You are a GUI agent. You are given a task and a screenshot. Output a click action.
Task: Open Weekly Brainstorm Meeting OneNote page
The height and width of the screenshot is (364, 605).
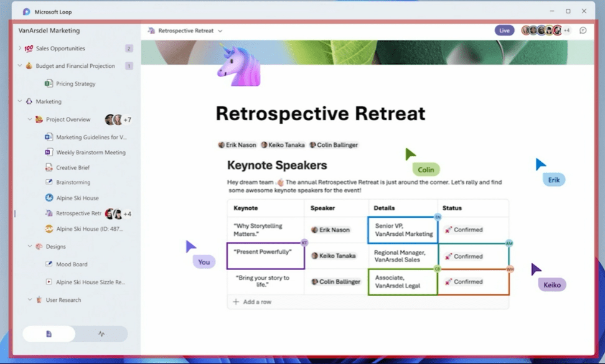pyautogui.click(x=90, y=152)
